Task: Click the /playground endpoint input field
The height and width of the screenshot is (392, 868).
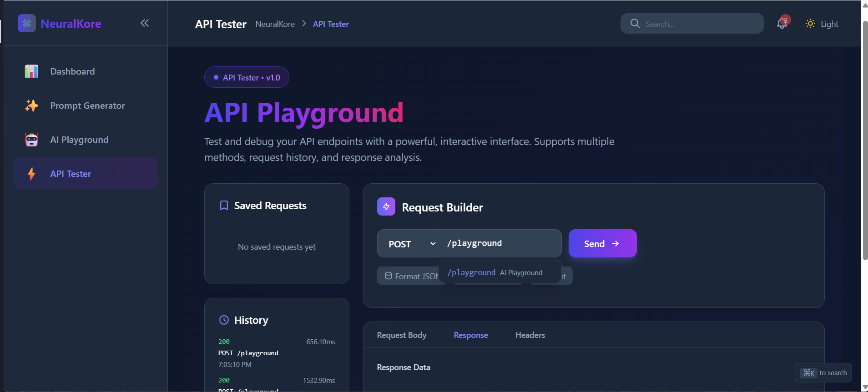Action: click(x=500, y=243)
